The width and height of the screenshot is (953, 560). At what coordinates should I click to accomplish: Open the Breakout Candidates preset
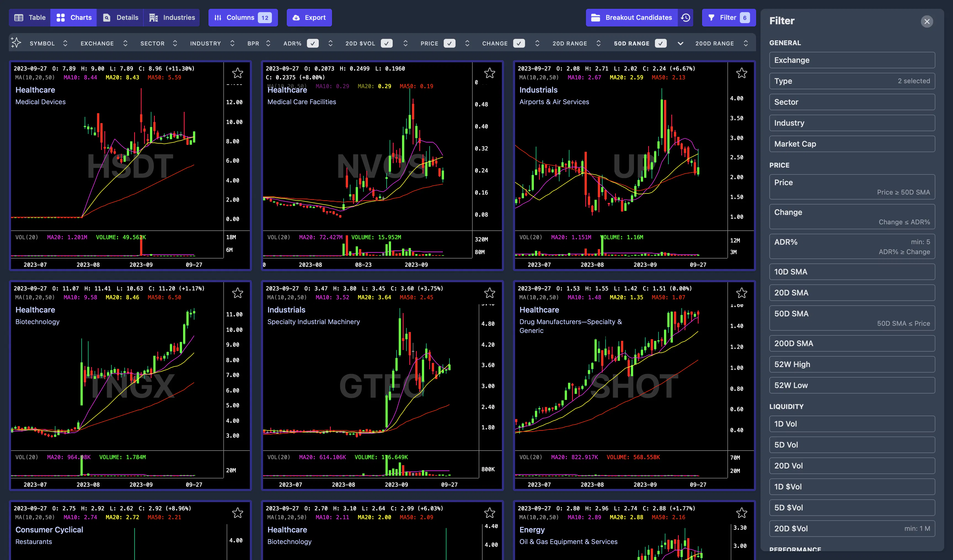tap(631, 17)
